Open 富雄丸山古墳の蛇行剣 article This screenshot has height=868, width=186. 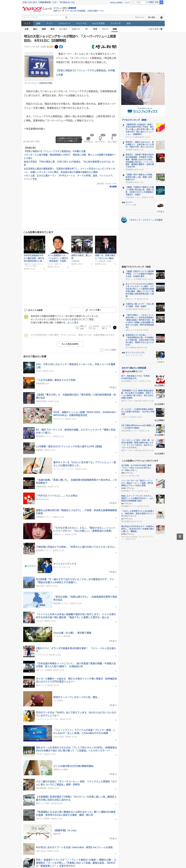coord(76,512)
